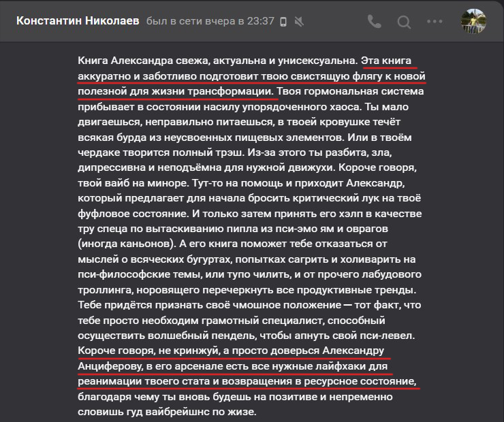Click the word "троллинга" in the message
This screenshot has width=504, height=422.
click(x=106, y=290)
